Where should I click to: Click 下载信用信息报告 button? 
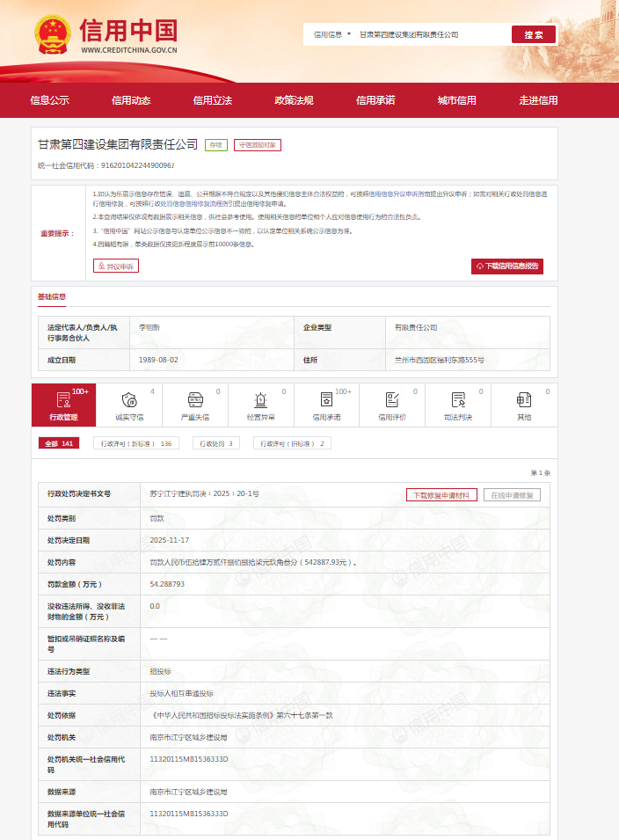click(507, 266)
